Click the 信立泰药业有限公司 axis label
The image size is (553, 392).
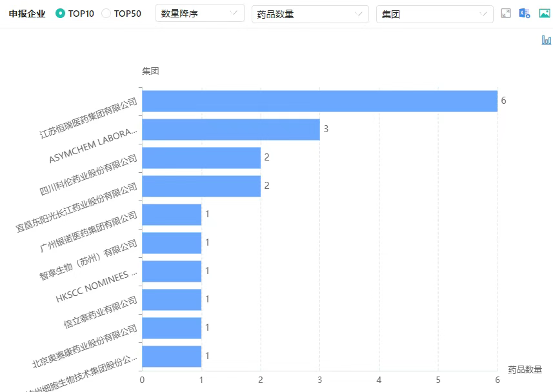(101, 312)
